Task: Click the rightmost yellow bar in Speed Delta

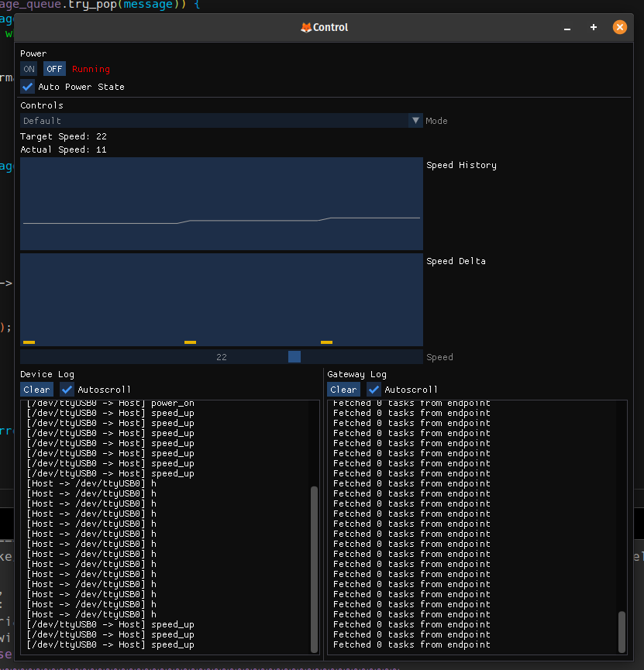Action: point(327,342)
